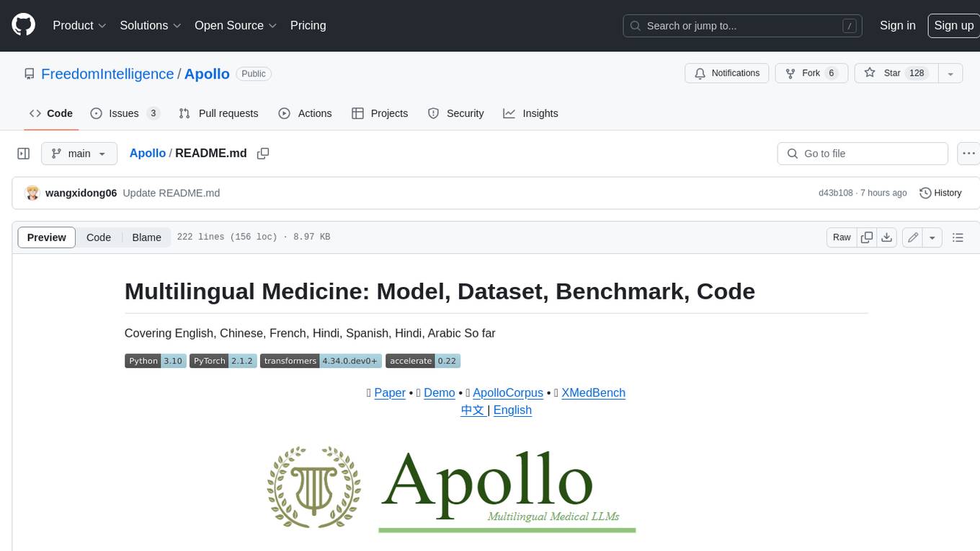Image resolution: width=980 pixels, height=551 pixels.
Task: Expand the file tree side panel
Action: pyautogui.click(x=24, y=154)
